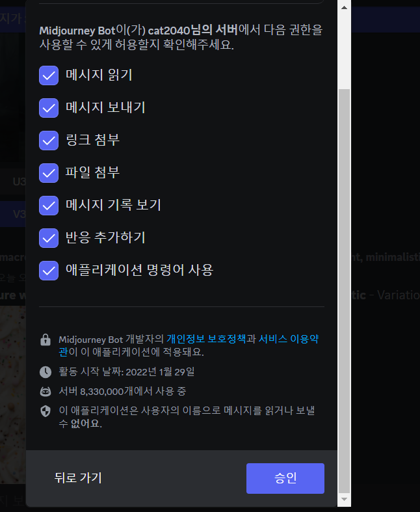Toggle 애플리케이션 명령어 사용 checkbox

pos(49,271)
